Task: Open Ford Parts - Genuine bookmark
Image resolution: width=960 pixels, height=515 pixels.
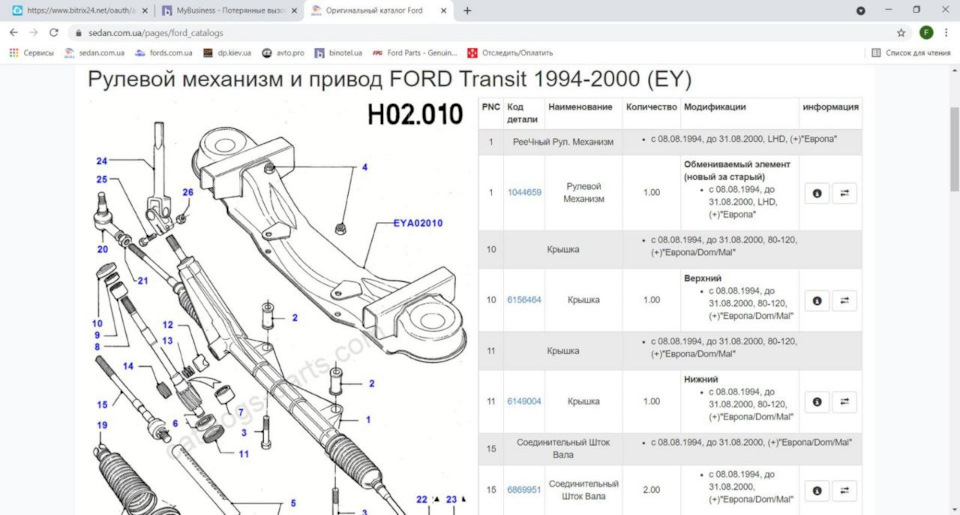Action: coord(414,53)
